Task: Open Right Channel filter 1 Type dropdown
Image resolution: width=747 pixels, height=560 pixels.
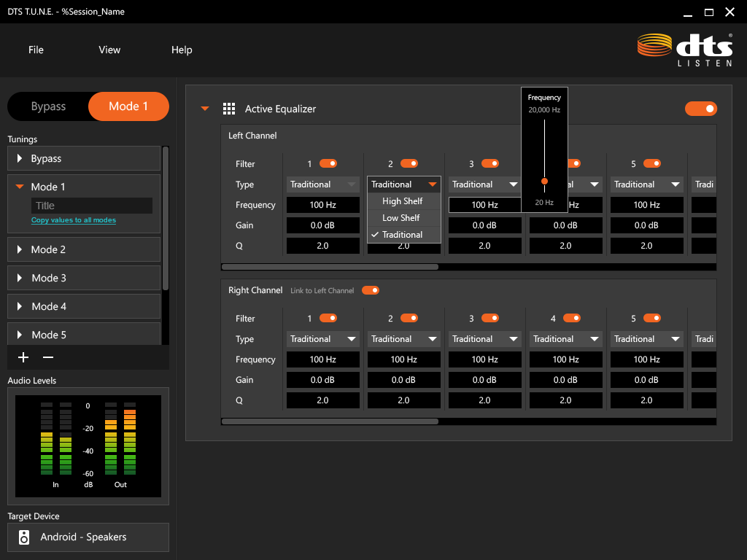Action: pos(323,339)
